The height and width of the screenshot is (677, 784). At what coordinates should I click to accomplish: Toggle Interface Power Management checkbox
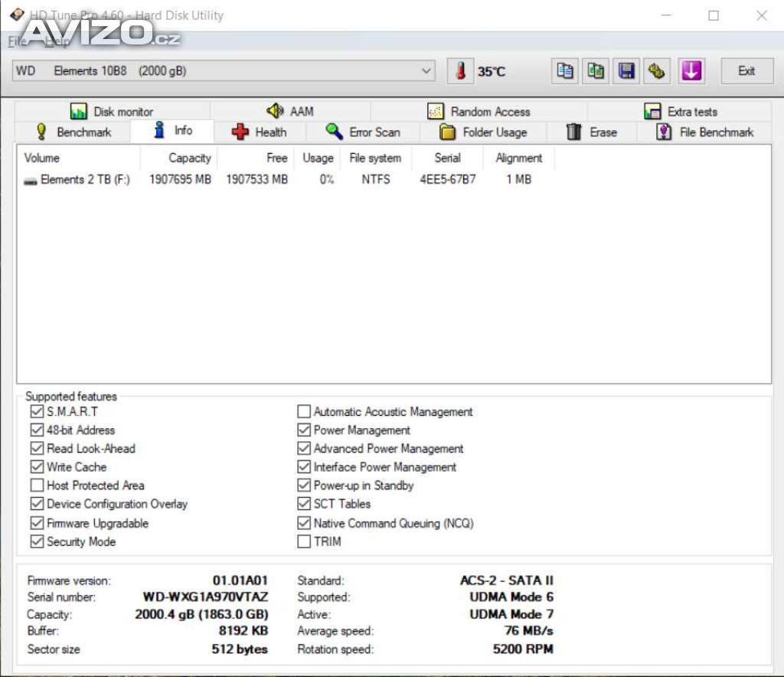point(304,467)
